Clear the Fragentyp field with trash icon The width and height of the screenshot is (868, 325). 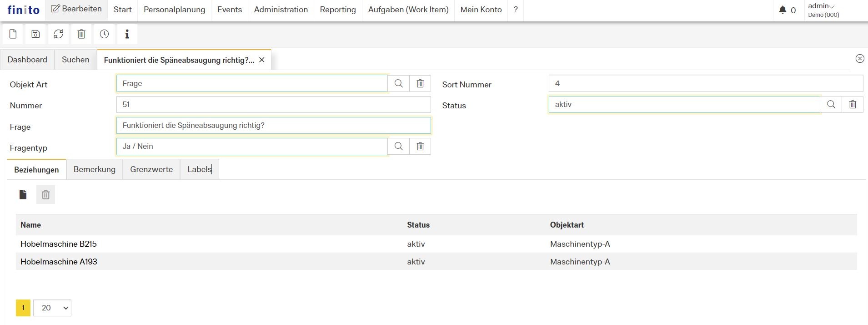click(x=420, y=147)
